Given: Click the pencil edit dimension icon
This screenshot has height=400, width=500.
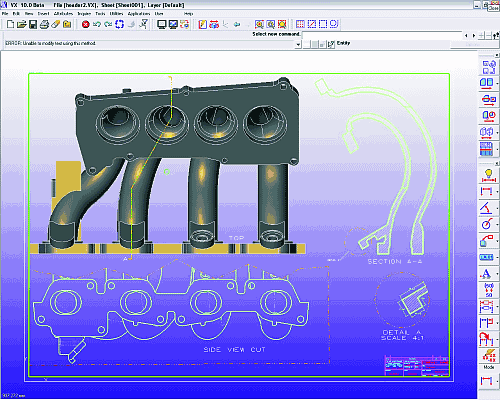Looking at the screenshot, I should pos(489,356).
